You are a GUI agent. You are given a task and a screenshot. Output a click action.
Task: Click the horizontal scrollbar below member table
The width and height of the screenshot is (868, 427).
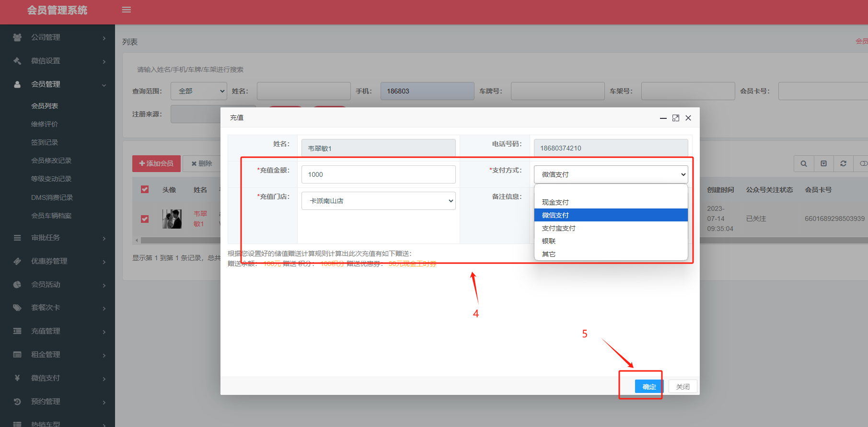coord(177,240)
